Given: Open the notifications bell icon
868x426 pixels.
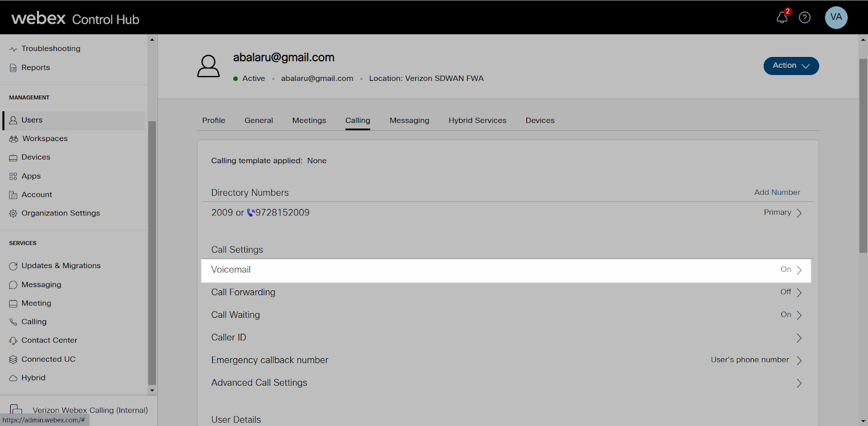Looking at the screenshot, I should tap(782, 17).
